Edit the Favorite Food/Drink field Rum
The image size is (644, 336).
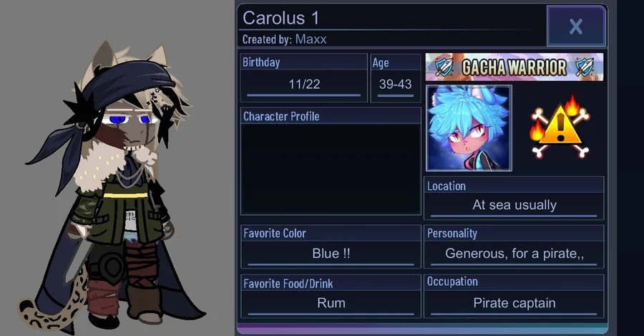pos(331,303)
